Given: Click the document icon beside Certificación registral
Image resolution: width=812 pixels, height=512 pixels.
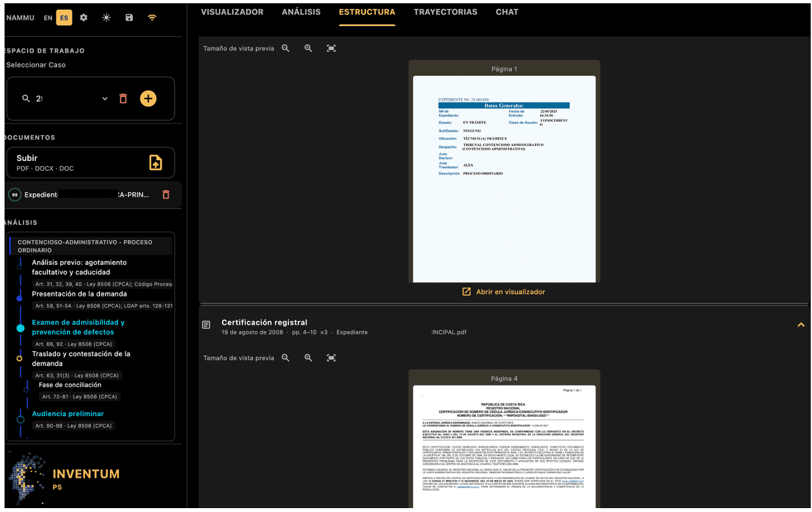Looking at the screenshot, I should pyautogui.click(x=206, y=325).
